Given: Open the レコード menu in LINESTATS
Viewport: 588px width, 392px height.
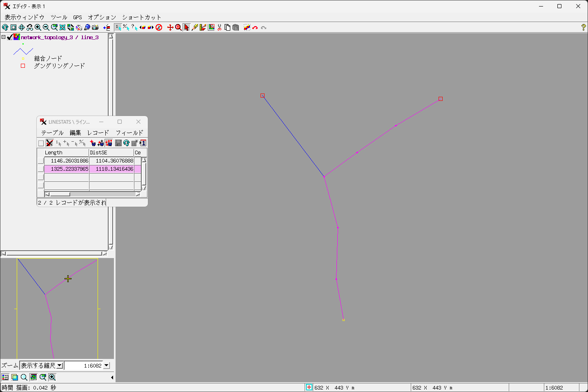Looking at the screenshot, I should point(98,133).
